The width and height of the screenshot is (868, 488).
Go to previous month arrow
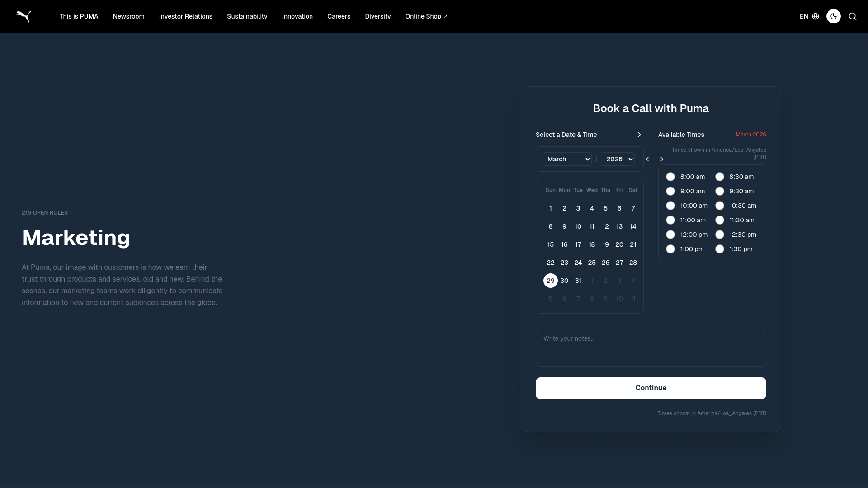tap(647, 159)
